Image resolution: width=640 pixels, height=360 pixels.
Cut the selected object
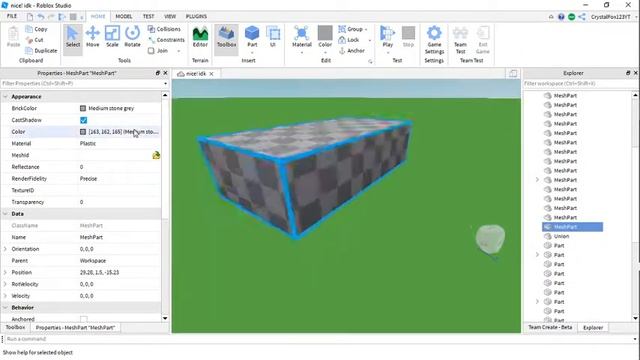tap(34, 40)
